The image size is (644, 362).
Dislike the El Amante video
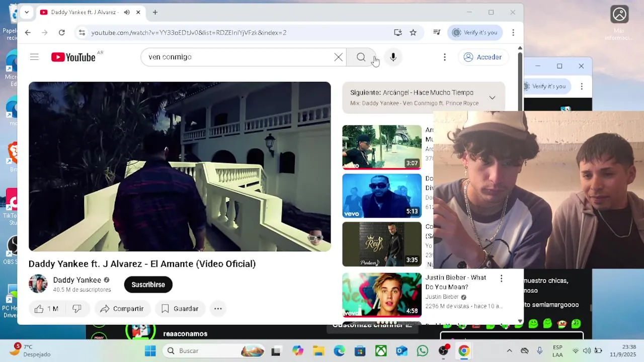tap(76, 309)
